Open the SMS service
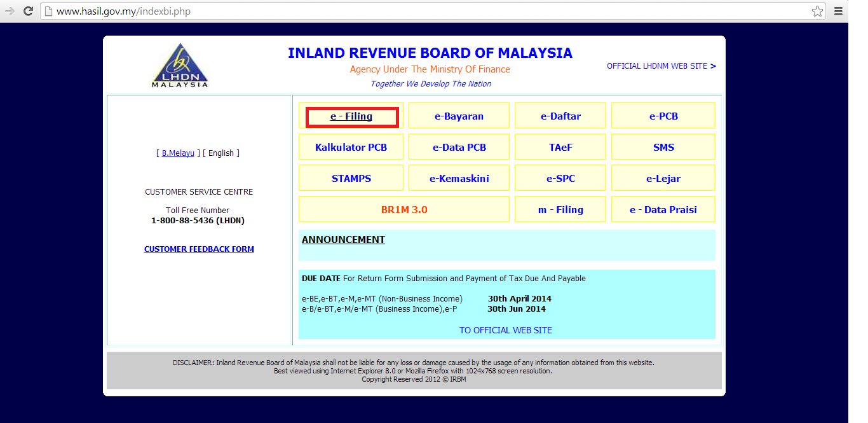The height and width of the screenshot is (423, 868). pyautogui.click(x=663, y=147)
